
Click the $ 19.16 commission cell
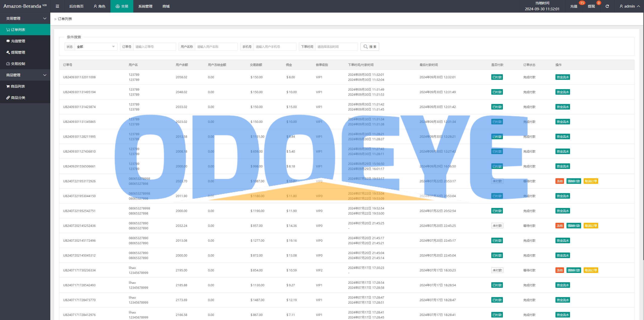click(x=291, y=241)
